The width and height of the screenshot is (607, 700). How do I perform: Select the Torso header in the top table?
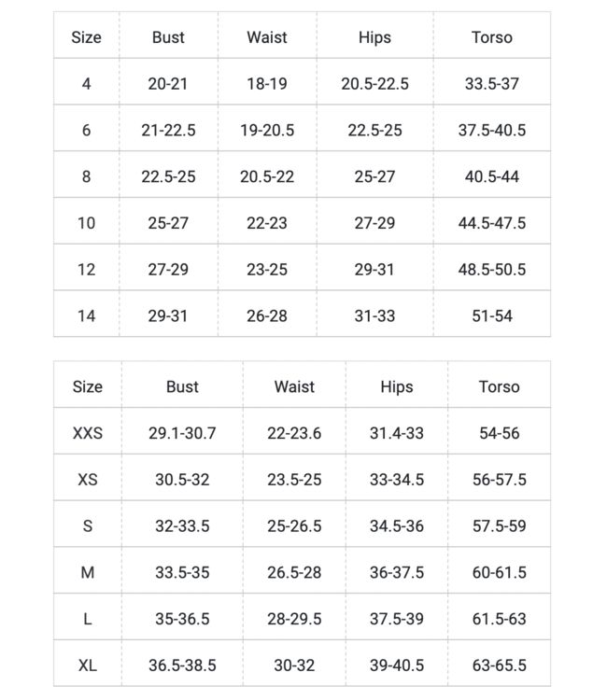(492, 37)
